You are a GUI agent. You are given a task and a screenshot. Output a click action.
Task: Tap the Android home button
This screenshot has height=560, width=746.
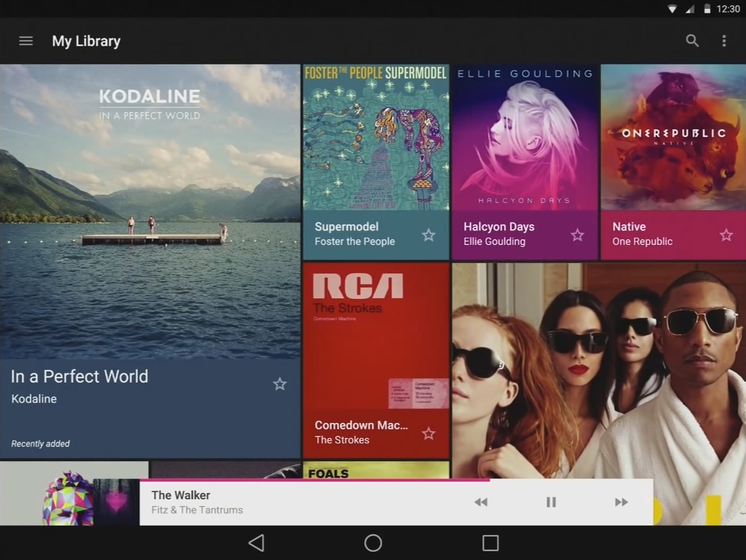[x=373, y=543]
